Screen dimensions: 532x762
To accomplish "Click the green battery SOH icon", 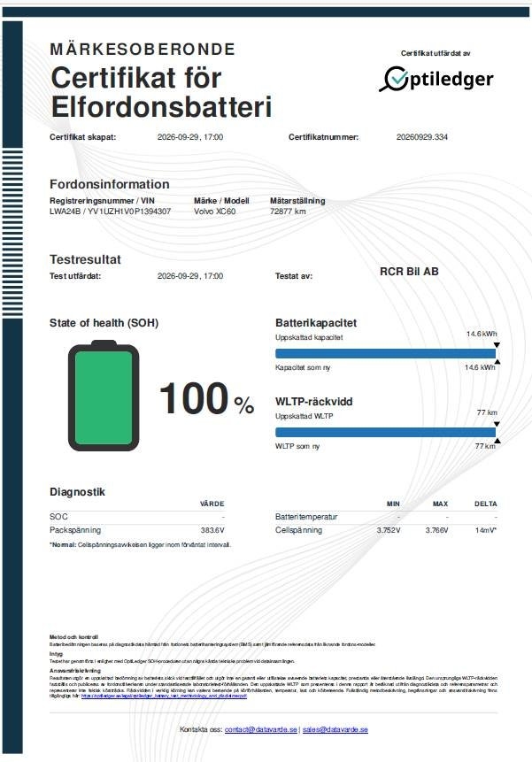I will (104, 396).
